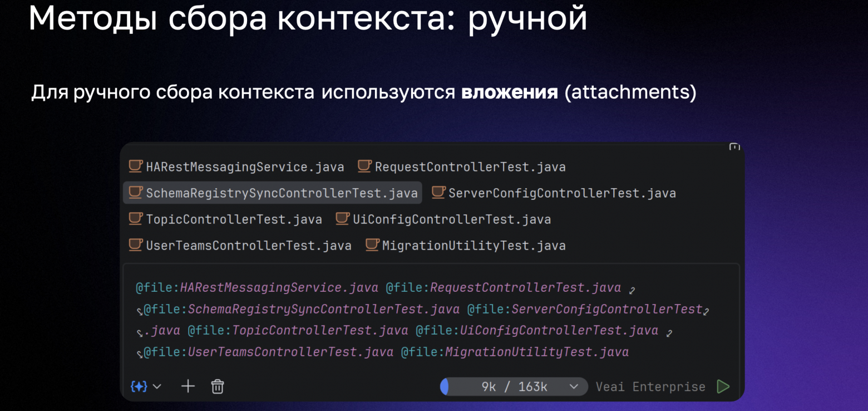
Task: Select the UiConfigControllerTest.java attachment chip
Action: click(x=443, y=219)
